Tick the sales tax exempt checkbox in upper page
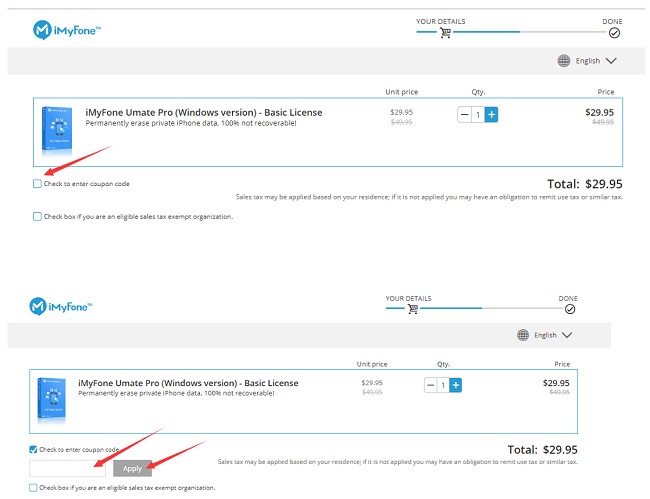The height and width of the screenshot is (499, 650). click(37, 216)
